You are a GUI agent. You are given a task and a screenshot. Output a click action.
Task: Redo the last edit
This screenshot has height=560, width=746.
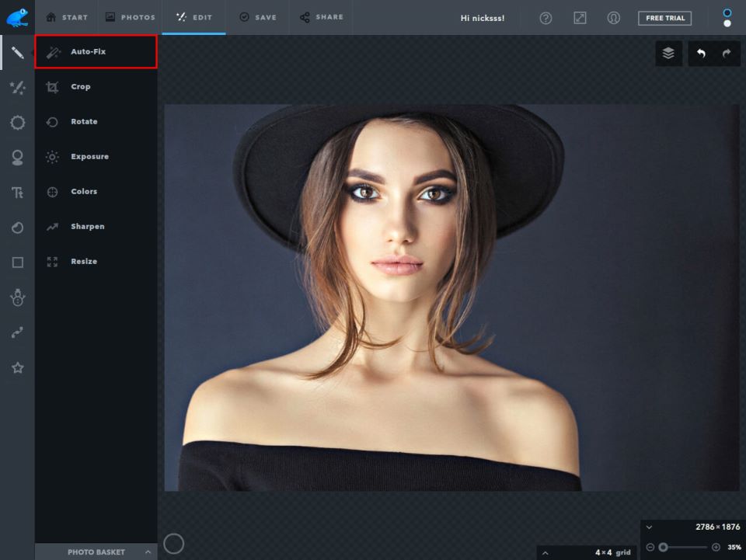click(x=727, y=54)
